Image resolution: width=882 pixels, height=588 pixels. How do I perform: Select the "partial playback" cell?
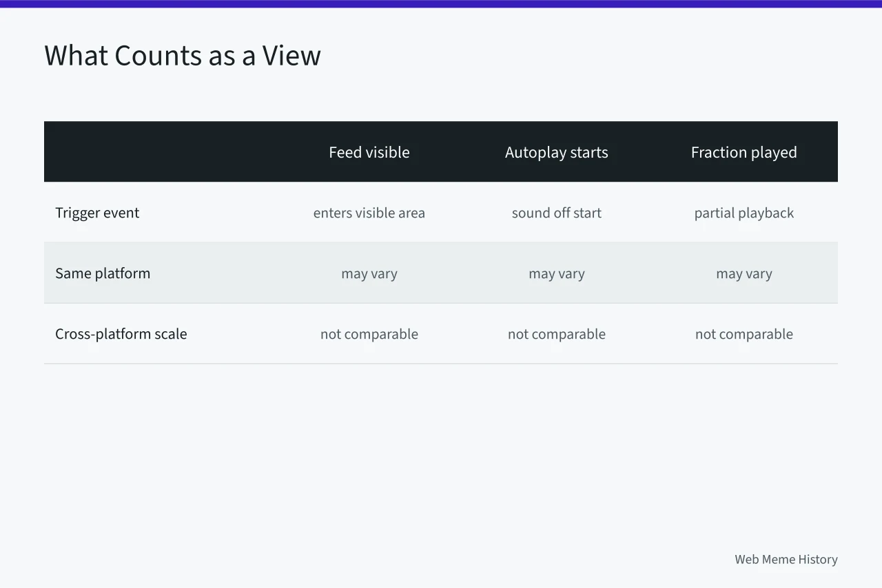click(x=744, y=213)
